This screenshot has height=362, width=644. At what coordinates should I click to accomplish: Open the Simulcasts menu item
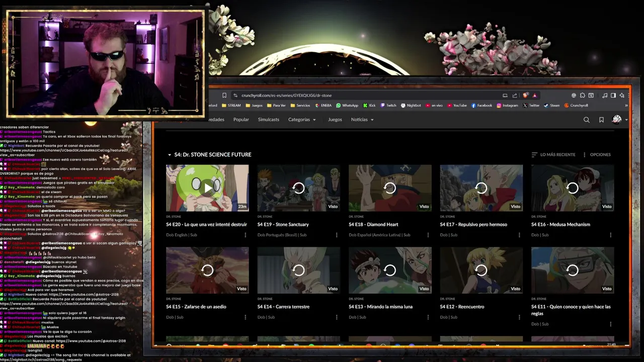[268, 120]
